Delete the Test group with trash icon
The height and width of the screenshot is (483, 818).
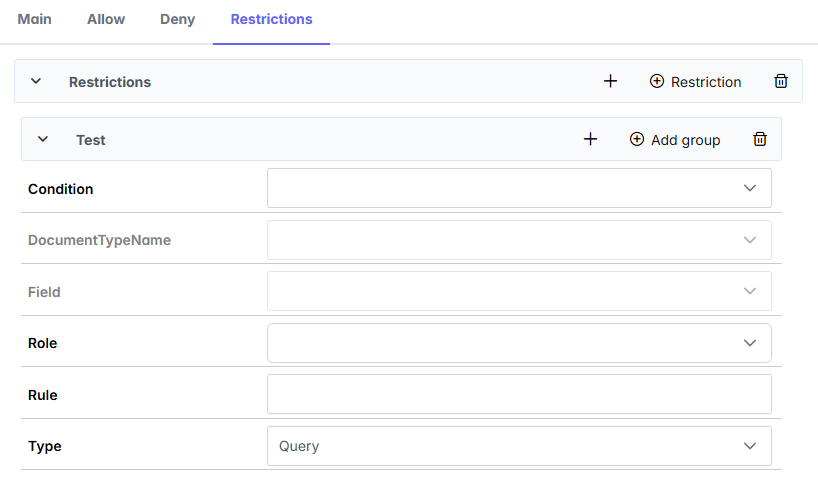coord(760,139)
